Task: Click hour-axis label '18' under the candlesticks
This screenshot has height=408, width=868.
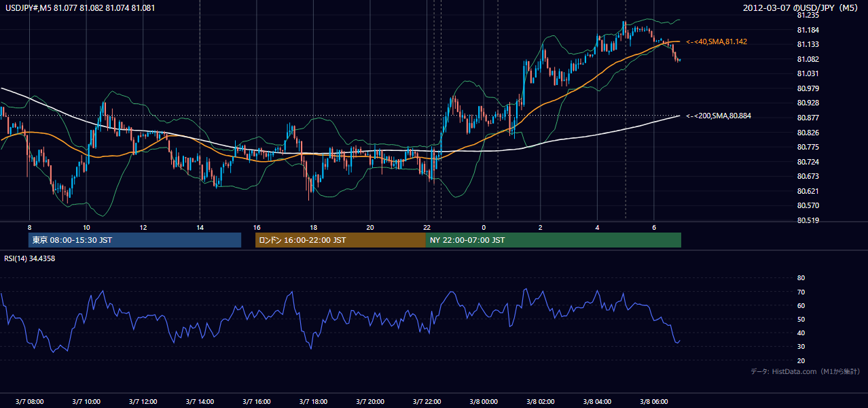Action: [x=313, y=227]
